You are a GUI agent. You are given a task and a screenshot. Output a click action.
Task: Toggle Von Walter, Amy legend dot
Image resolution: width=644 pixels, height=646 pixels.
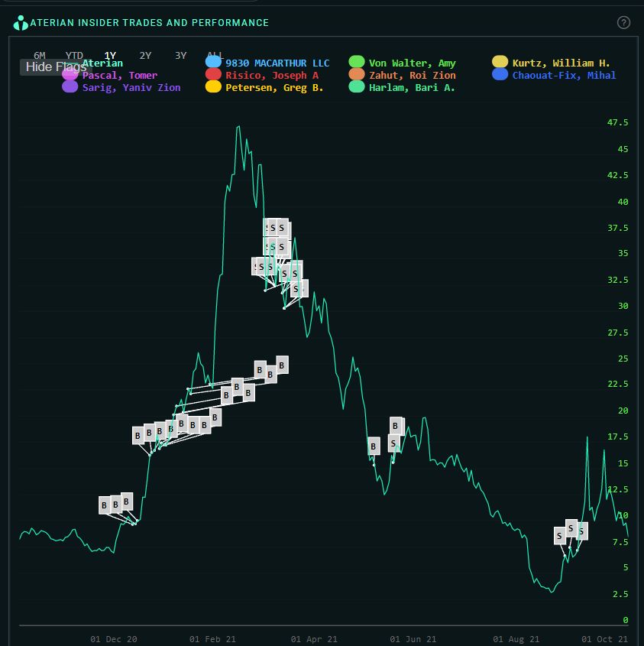358,63
